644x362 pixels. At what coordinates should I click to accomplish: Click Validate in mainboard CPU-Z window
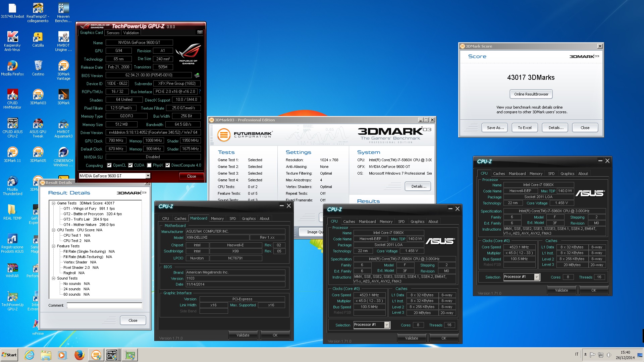[x=243, y=335]
